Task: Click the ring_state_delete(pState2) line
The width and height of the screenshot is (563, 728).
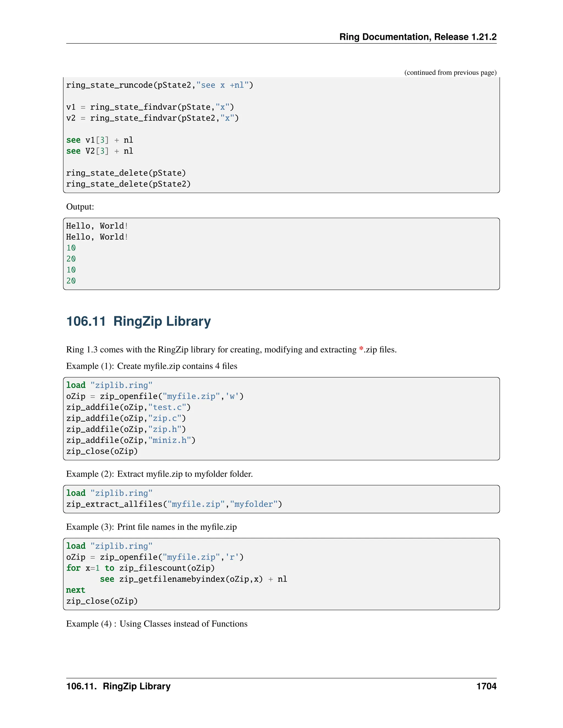Action: 128,184
